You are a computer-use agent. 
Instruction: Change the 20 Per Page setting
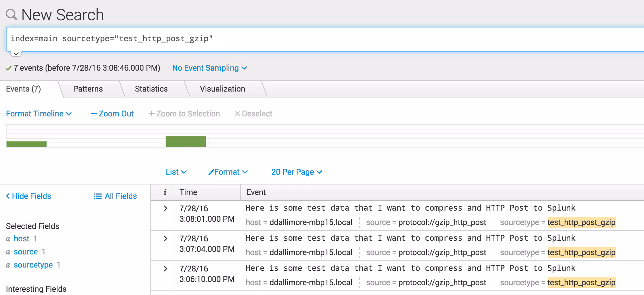pos(296,172)
